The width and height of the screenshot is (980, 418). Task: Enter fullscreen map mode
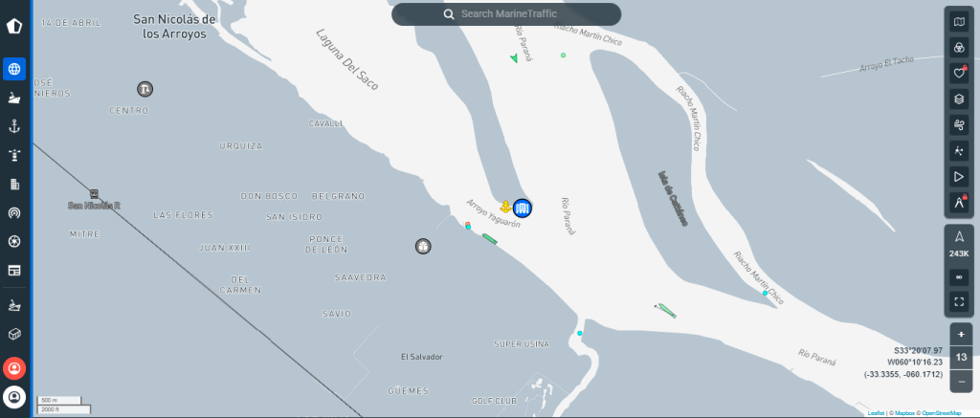(959, 302)
